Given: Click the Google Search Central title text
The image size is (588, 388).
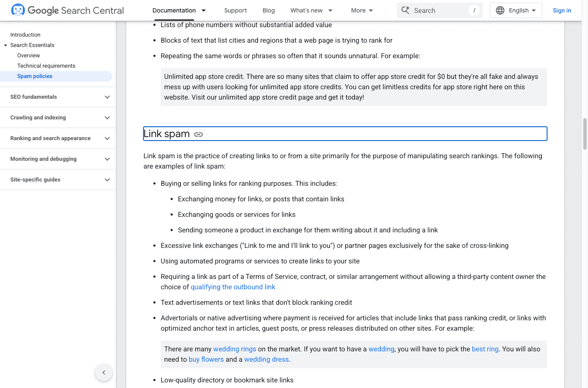Looking at the screenshot, I should click(x=76, y=10).
